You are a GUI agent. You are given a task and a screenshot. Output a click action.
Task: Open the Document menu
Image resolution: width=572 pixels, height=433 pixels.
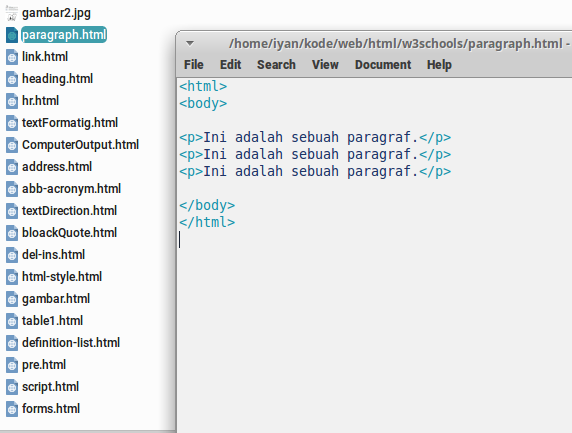[x=383, y=65]
